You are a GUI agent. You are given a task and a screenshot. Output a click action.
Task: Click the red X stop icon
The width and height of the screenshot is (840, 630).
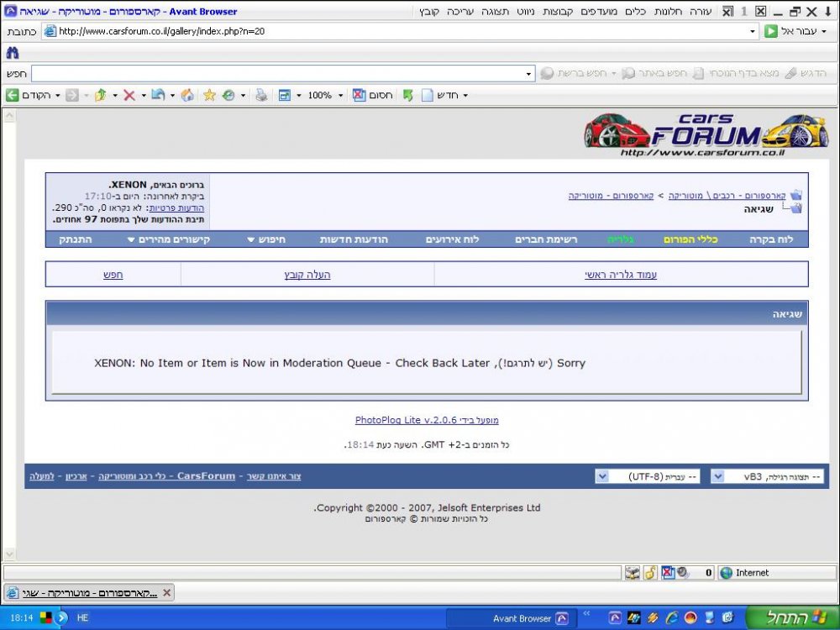129,96
